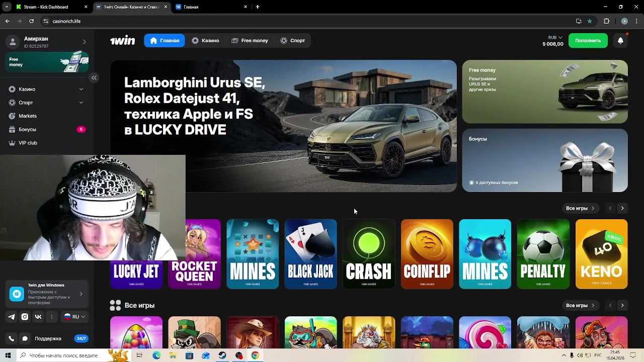Click the Поддержка support link
Viewport: 644px width, 362px height.
click(48, 339)
